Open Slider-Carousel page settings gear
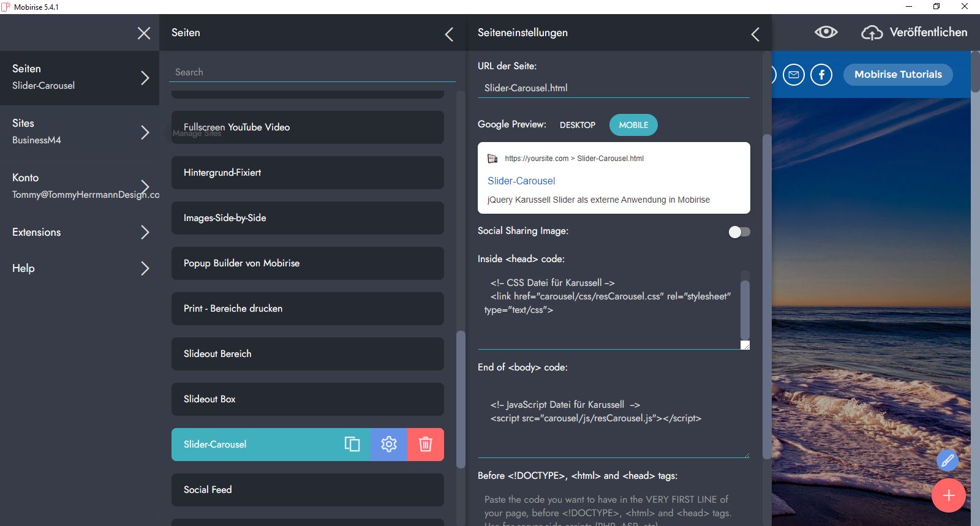The image size is (980, 526). 389,444
